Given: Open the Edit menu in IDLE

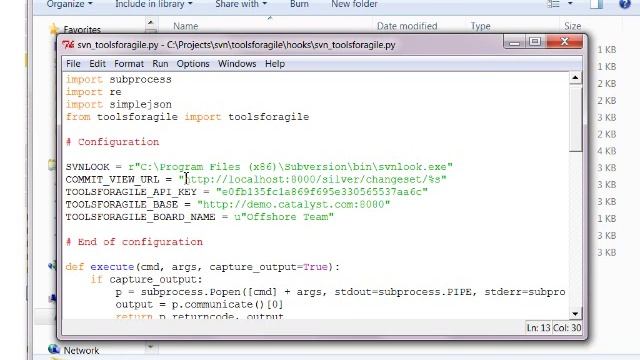Looking at the screenshot, I should click(97, 64).
